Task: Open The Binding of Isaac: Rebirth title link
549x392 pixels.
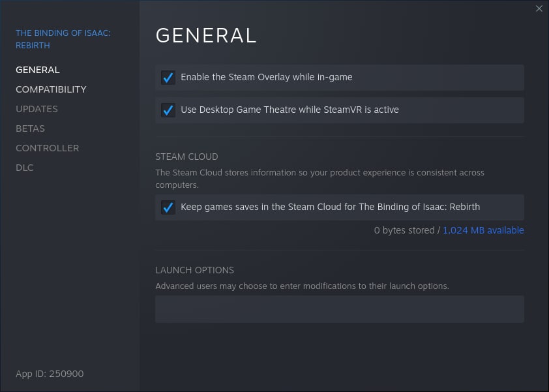Action: (63, 39)
